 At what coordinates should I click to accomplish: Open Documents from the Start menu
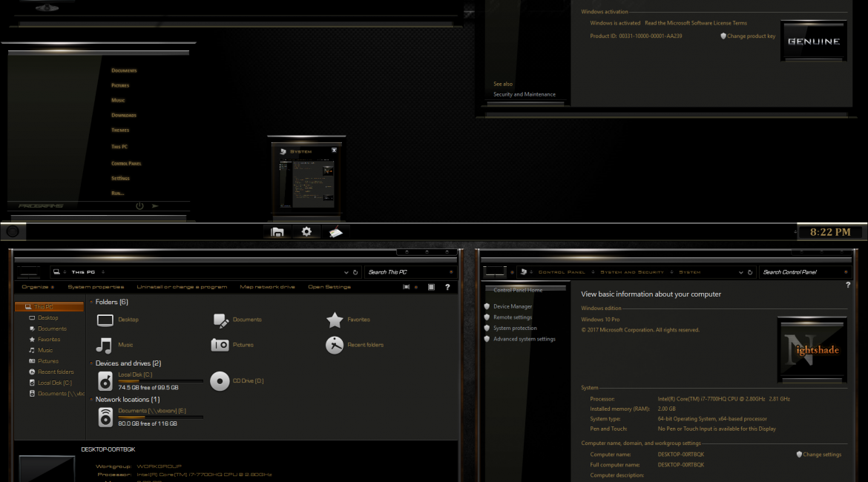pyautogui.click(x=124, y=71)
